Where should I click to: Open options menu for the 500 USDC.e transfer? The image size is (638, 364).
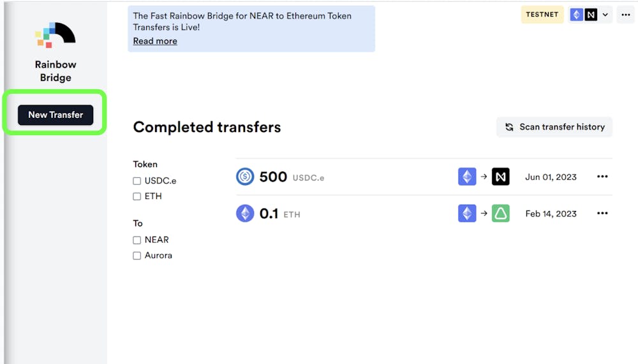click(602, 177)
